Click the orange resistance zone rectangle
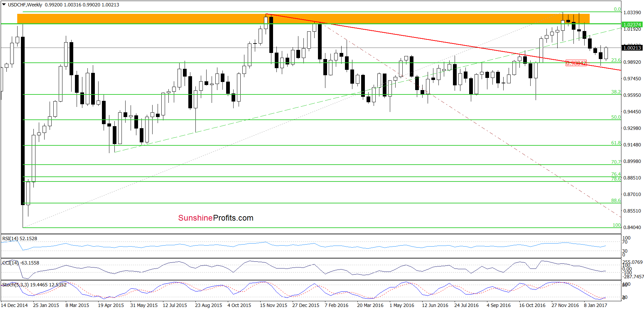This screenshot has width=644, height=310. (x=303, y=19)
